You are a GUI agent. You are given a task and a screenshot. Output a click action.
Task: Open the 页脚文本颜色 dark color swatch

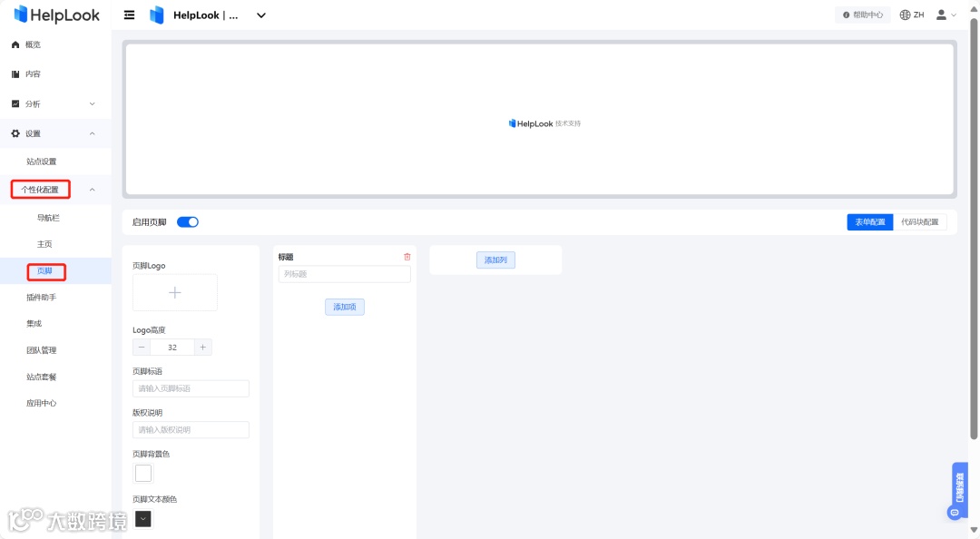[143, 519]
